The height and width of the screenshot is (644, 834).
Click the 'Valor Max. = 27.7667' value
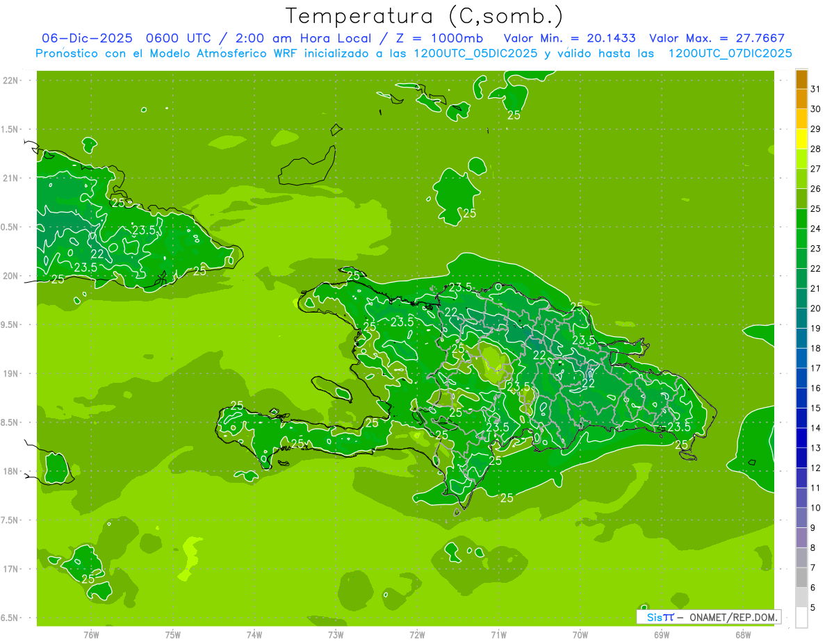[717, 38]
